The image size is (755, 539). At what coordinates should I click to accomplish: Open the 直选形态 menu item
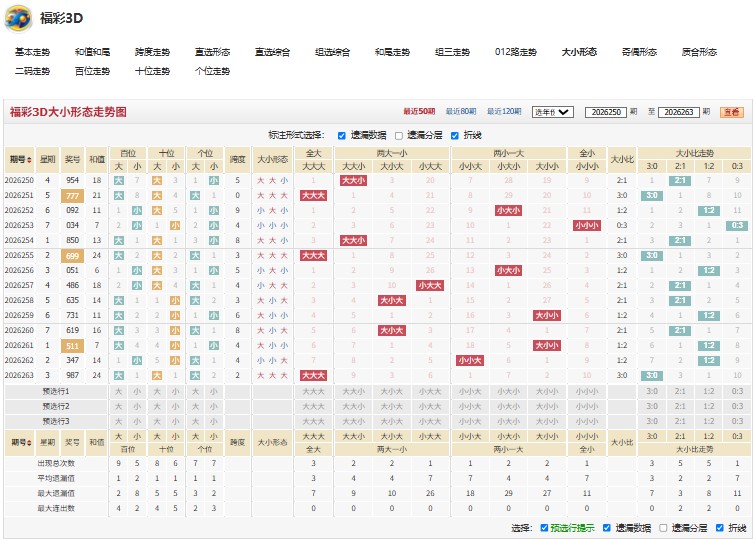(212, 52)
